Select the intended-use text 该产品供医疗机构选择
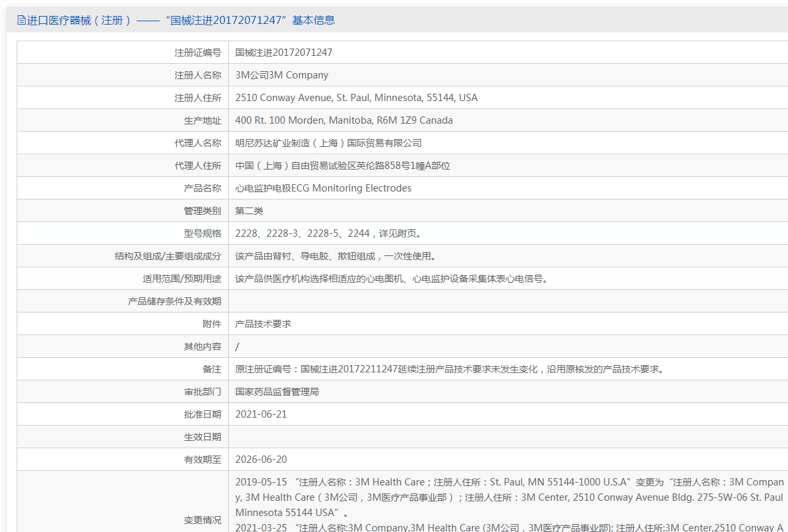788x532 pixels. (x=391, y=279)
